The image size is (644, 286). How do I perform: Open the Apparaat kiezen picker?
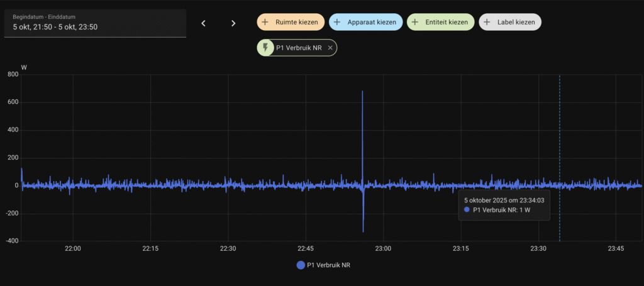click(365, 22)
